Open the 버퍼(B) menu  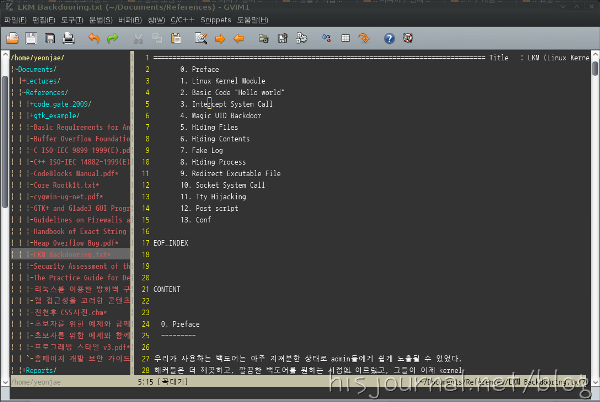coord(130,20)
